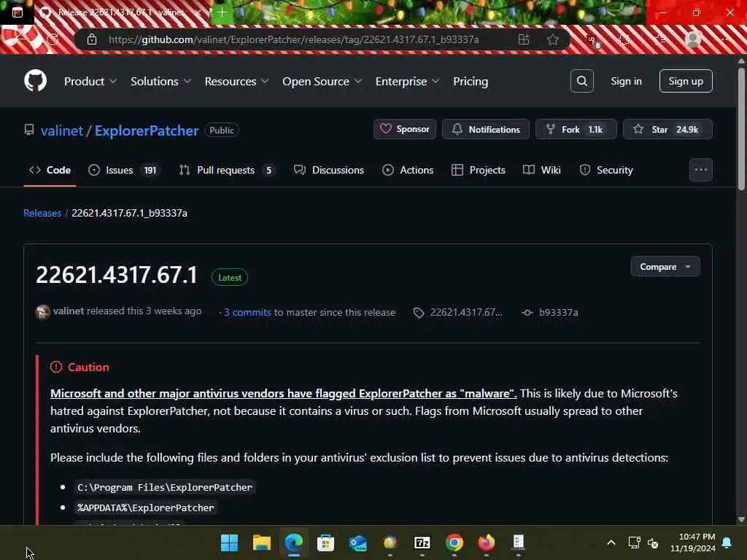The image size is (747, 560).
Task: Click Sign in
Action: point(626,81)
